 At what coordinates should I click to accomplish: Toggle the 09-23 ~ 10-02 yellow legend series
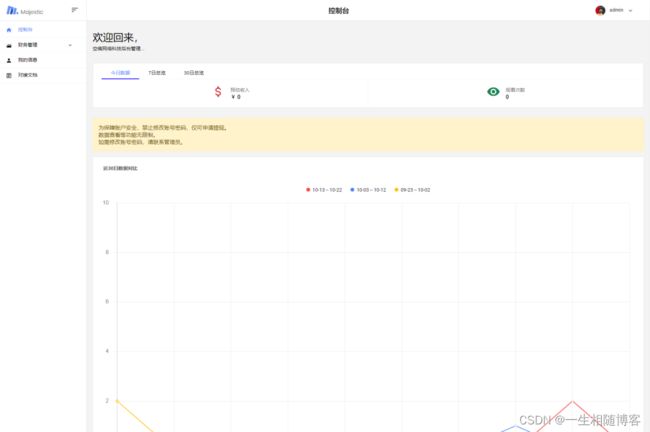(412, 190)
